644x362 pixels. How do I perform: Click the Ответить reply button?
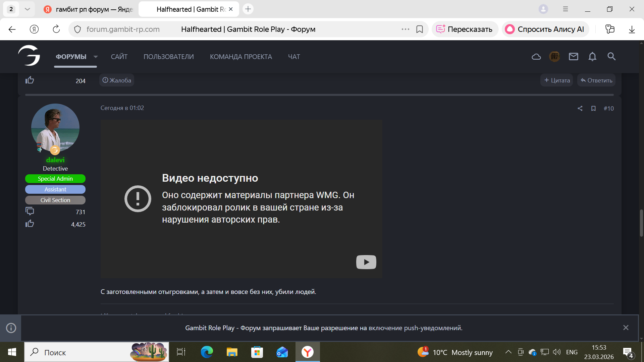tap(596, 80)
